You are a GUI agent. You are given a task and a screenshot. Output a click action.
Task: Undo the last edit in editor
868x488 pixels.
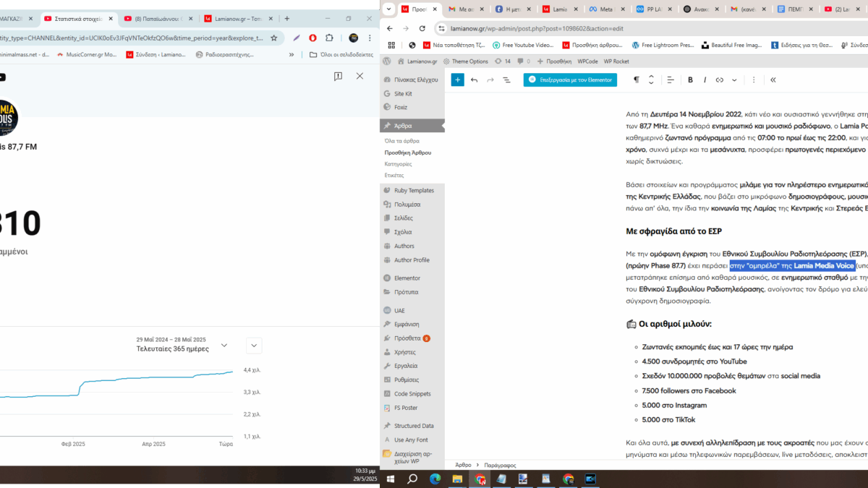(475, 80)
